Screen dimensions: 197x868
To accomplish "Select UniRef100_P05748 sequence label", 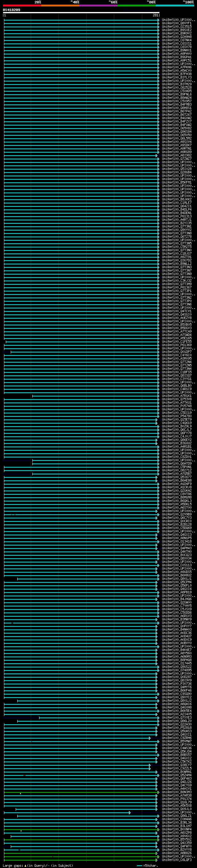I will tap(177, 406).
